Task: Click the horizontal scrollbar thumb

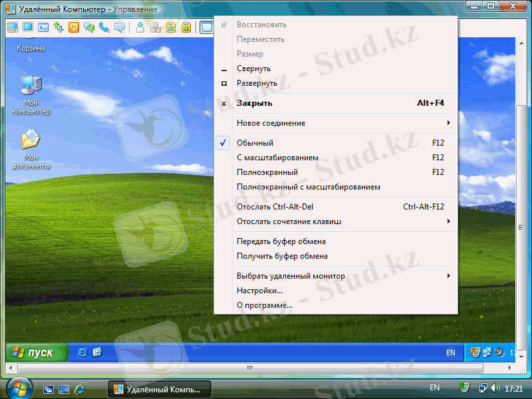Action: (x=249, y=367)
